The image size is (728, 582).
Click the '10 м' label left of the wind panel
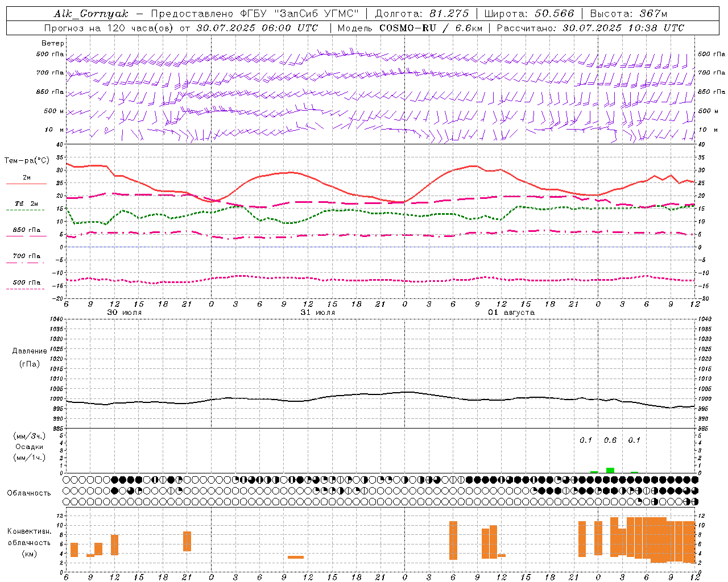[x=55, y=130]
